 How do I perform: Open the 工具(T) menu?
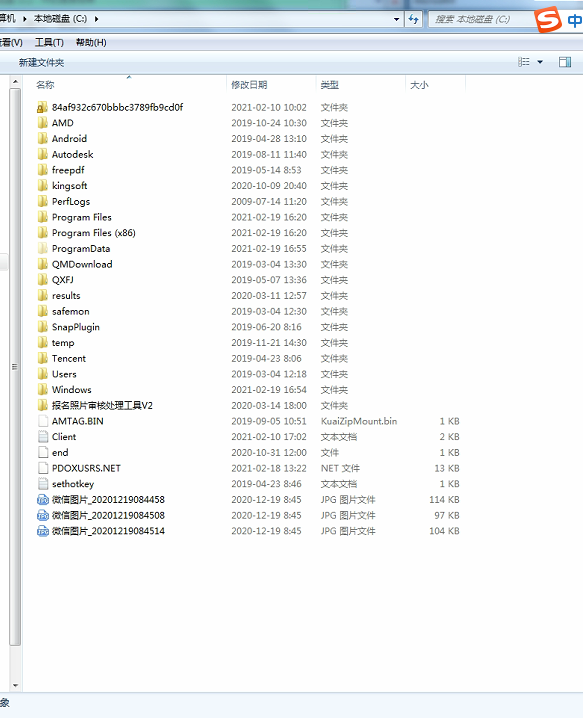49,43
